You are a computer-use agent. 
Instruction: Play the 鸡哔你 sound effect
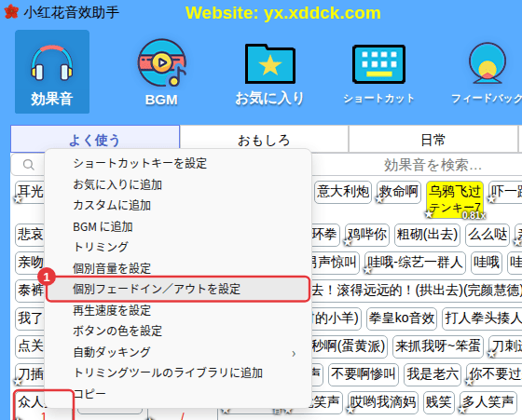pyautogui.click(x=367, y=235)
